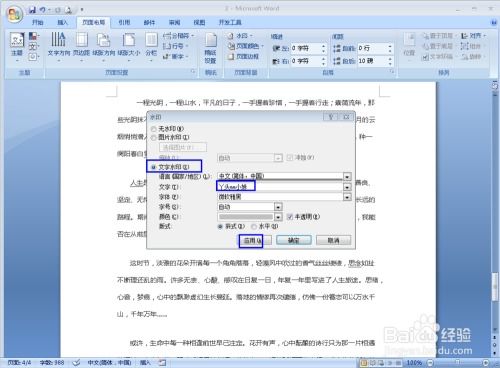Save document via quick access toolbar
Screen dimensions: 500x368
(32, 10)
